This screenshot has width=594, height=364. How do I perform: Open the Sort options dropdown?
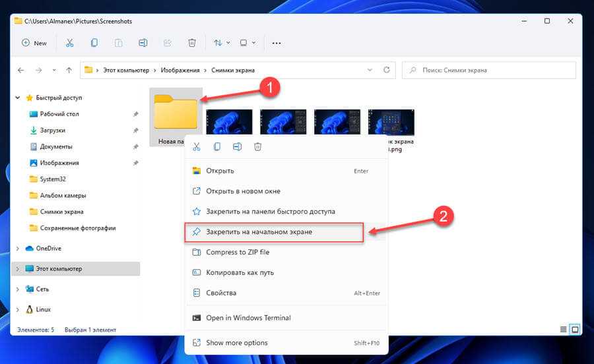pyautogui.click(x=222, y=43)
